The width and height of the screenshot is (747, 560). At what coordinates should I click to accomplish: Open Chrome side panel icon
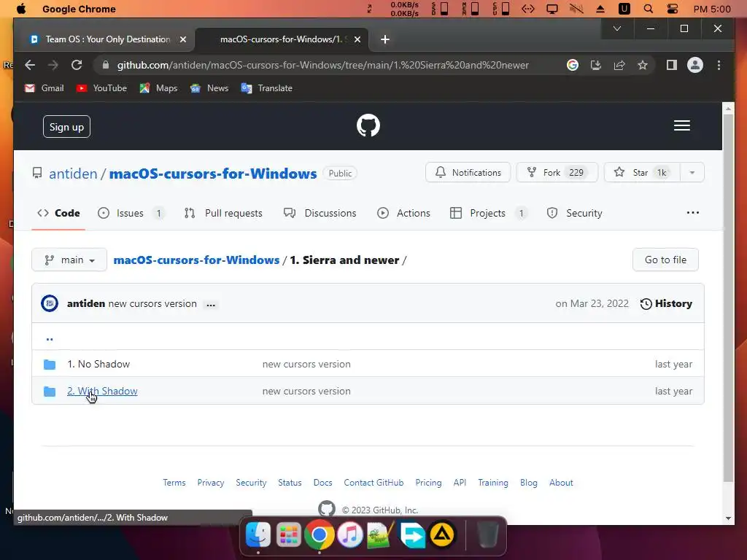672,65
